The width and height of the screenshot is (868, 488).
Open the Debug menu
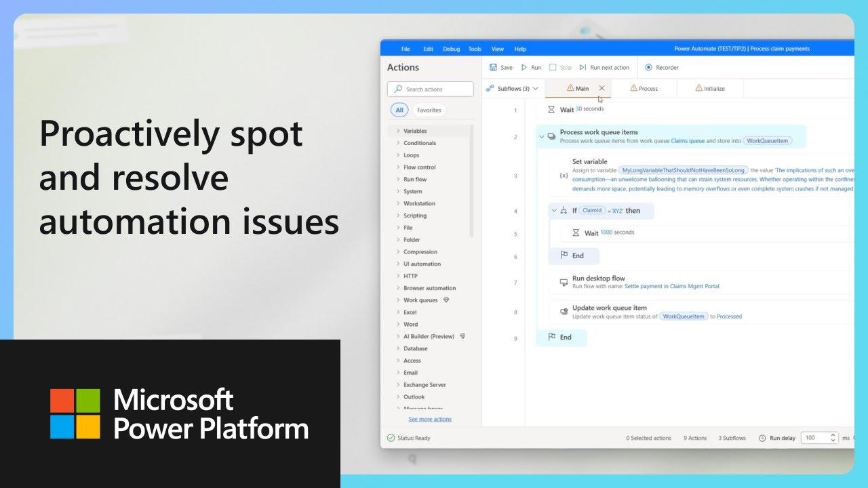coord(451,49)
